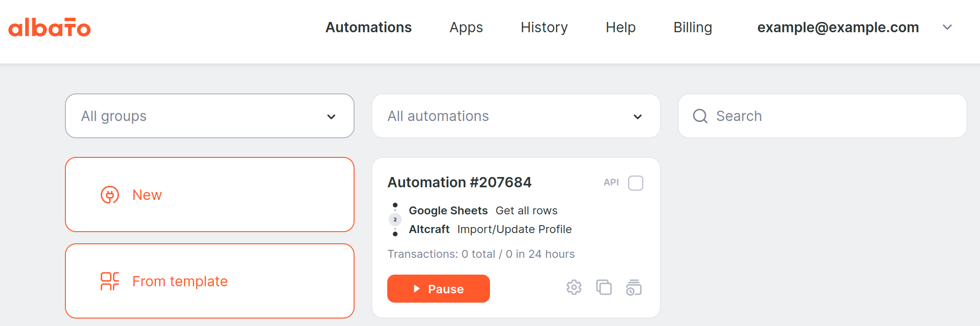Click example@example.com account label
This screenshot has height=326, width=980.
click(838, 28)
